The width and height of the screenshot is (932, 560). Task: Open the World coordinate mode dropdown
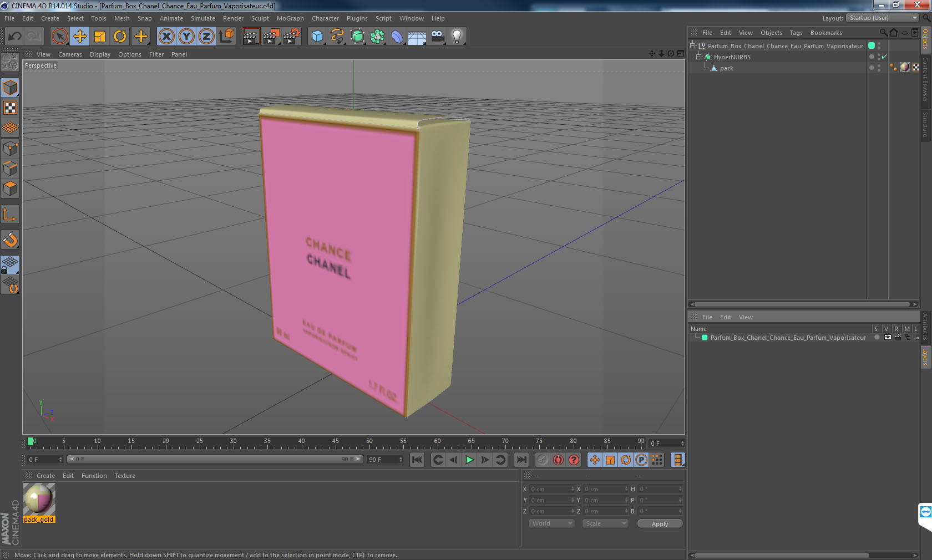point(551,523)
